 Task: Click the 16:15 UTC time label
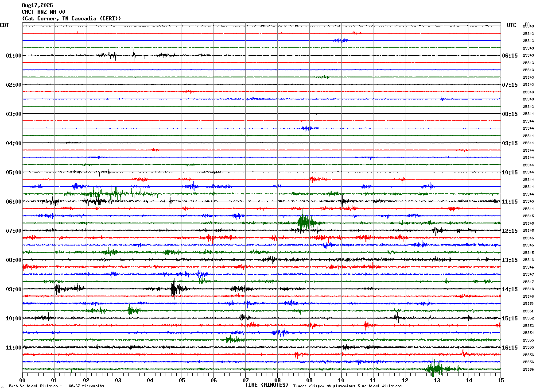tap(510, 348)
